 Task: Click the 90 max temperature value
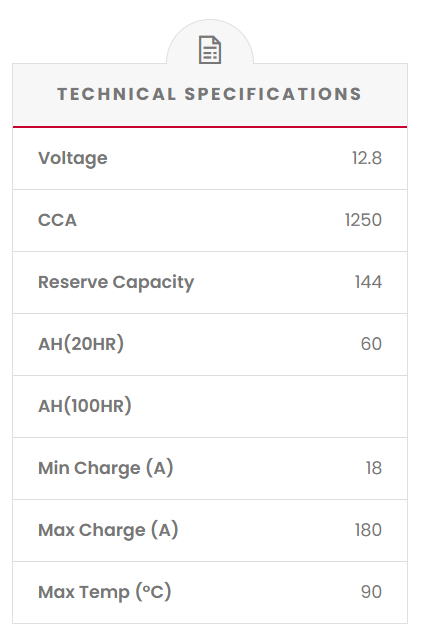point(371,592)
